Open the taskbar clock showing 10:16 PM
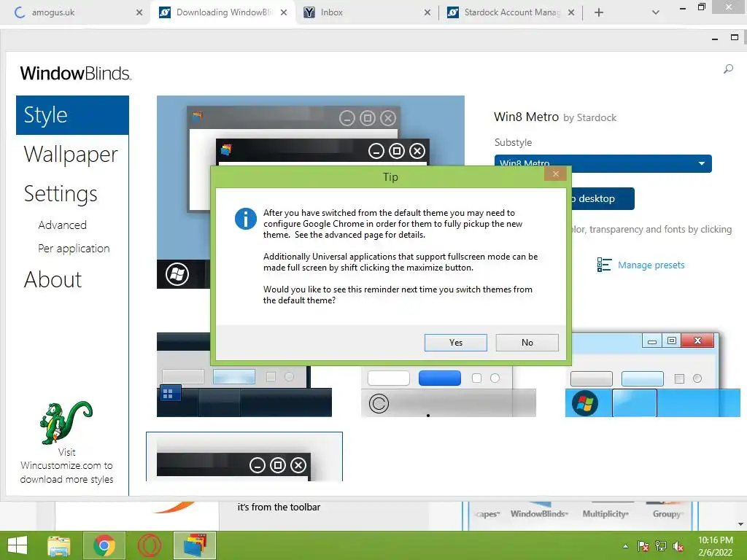 click(x=716, y=546)
